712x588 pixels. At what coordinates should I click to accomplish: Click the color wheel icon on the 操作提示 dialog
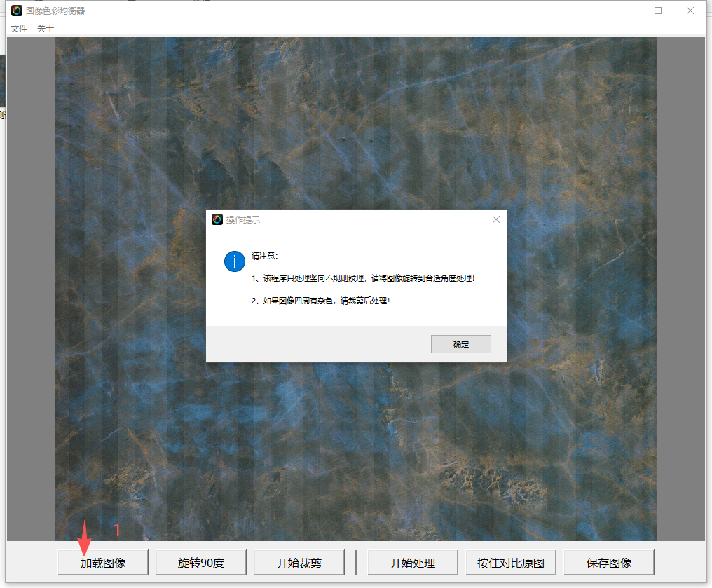tap(217, 219)
